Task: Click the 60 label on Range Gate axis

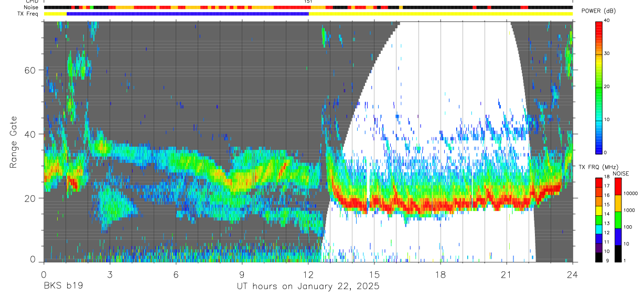Action: coord(31,70)
